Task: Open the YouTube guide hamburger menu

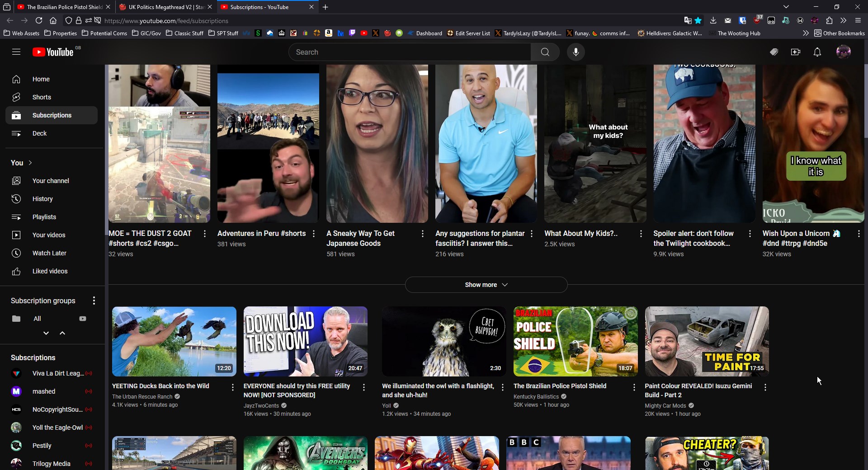Action: point(16,52)
